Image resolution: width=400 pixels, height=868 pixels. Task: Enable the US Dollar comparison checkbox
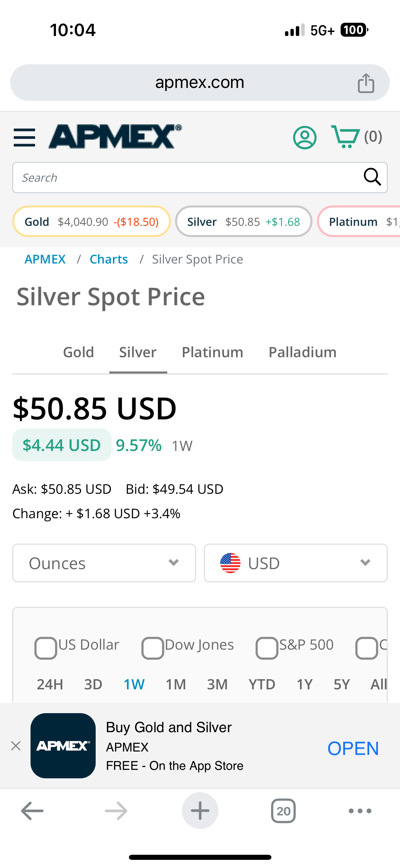(46, 648)
